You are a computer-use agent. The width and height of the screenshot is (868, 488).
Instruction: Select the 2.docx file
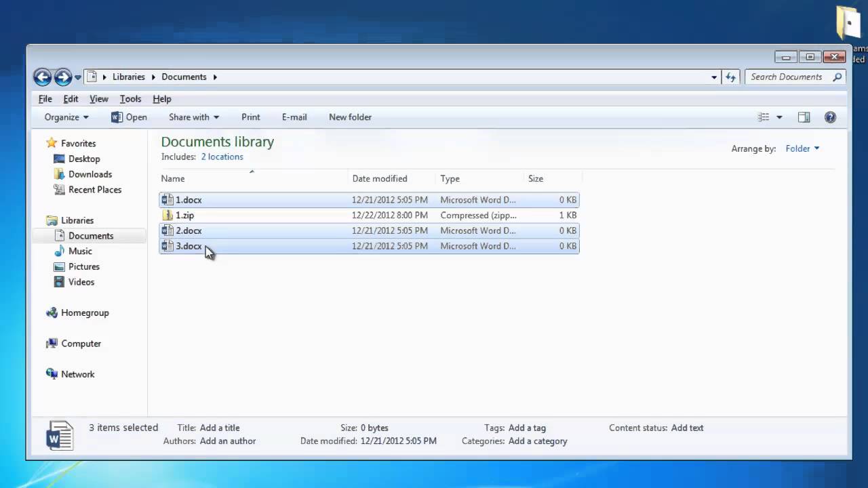click(370, 231)
